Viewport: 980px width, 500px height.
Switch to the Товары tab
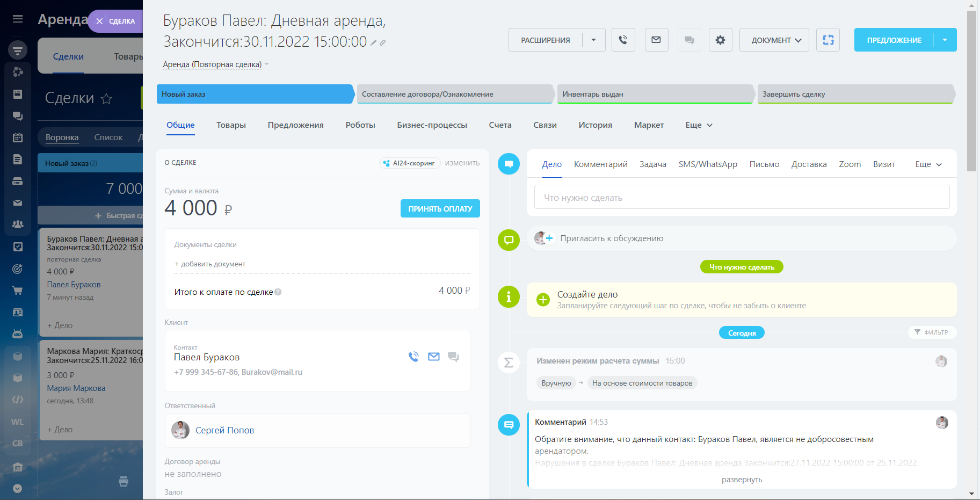tap(231, 125)
